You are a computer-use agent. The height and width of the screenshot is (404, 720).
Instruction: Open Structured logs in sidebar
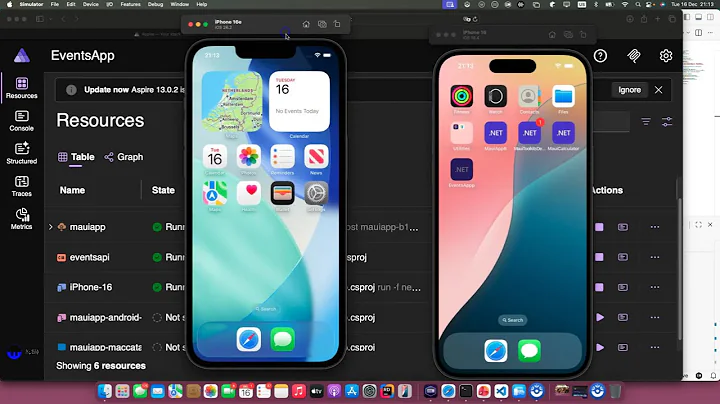coord(22,153)
